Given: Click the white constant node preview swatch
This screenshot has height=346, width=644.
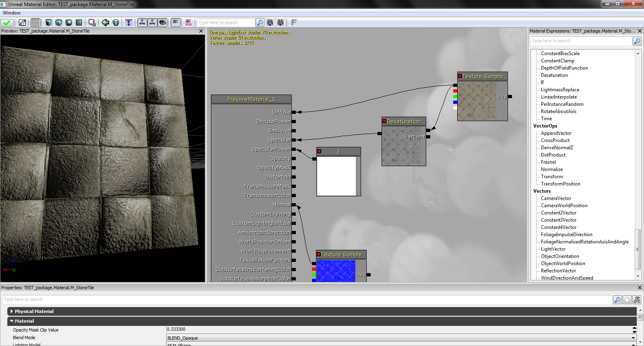Looking at the screenshot, I should pyautogui.click(x=336, y=176).
